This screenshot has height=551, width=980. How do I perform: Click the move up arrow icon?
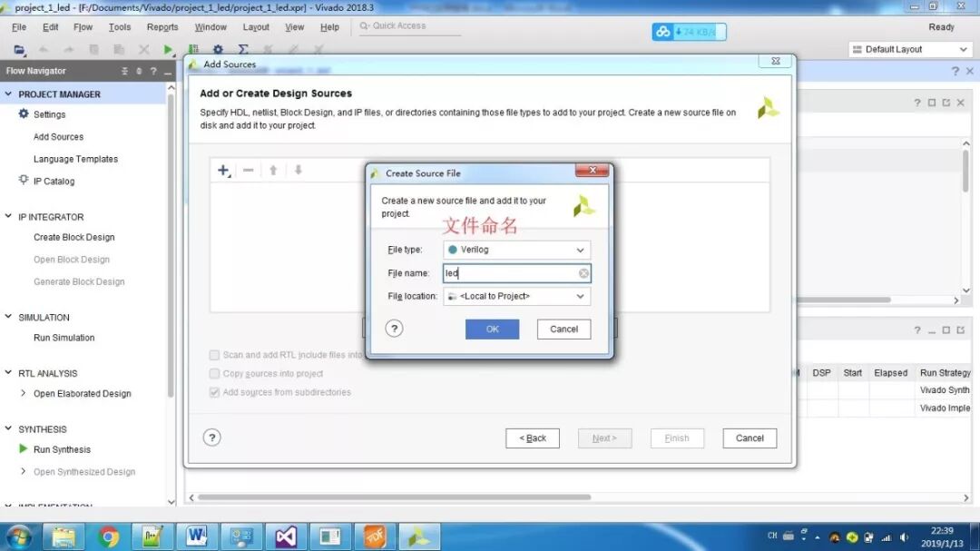coord(273,170)
